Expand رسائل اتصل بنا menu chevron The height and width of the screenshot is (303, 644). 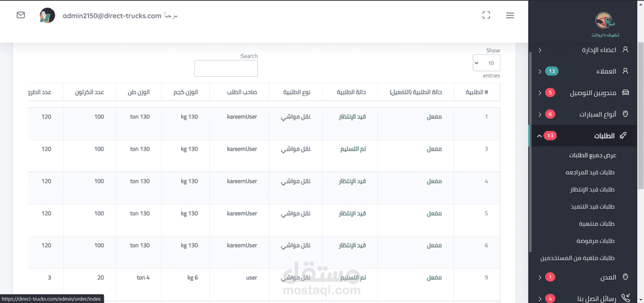tap(540, 299)
